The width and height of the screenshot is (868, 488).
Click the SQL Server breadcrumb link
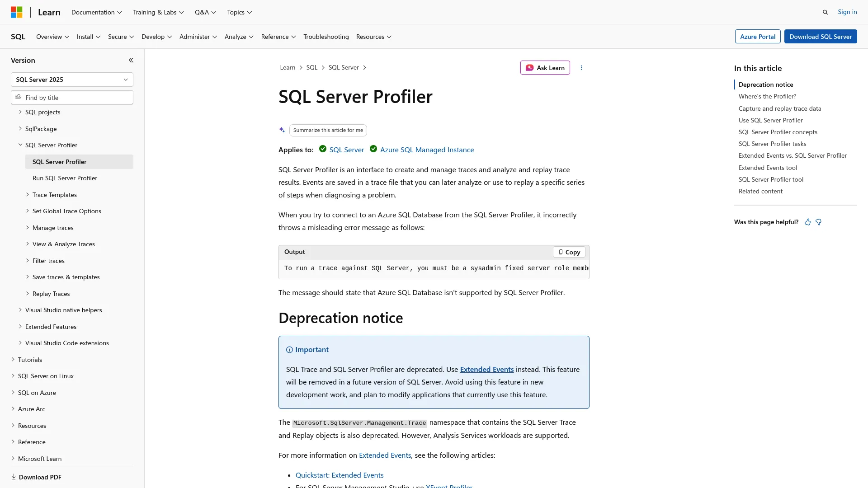click(x=344, y=67)
